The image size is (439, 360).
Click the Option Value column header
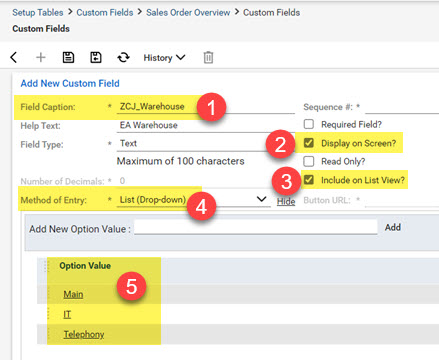85,266
